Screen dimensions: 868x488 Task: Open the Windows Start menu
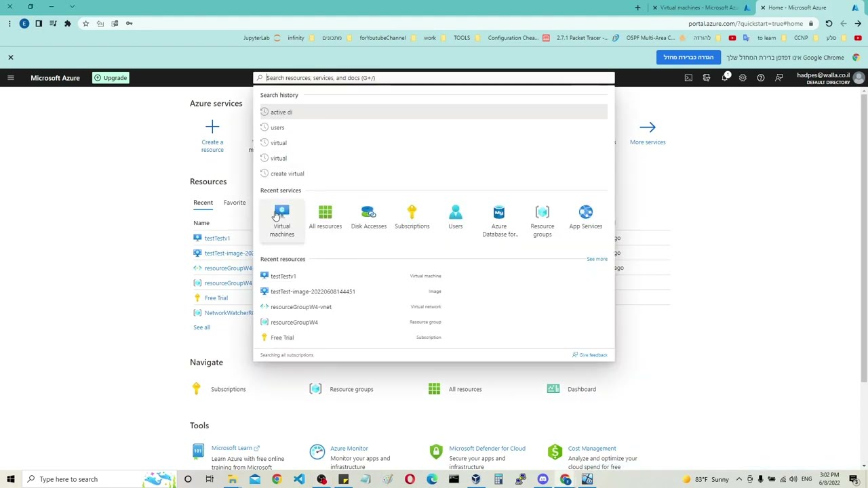click(11, 479)
